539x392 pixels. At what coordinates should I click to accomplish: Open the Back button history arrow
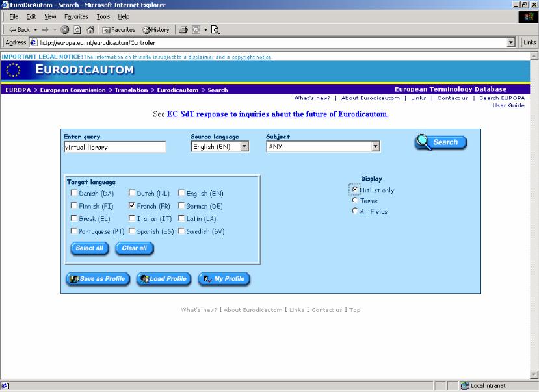click(35, 30)
